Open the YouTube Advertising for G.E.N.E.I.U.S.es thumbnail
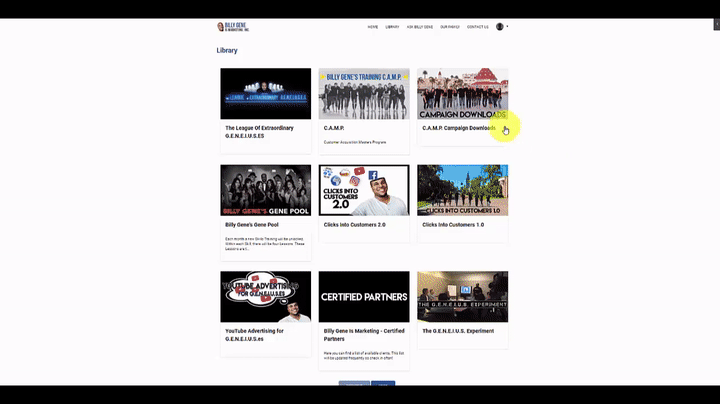This screenshot has height=404, width=720. [x=265, y=296]
